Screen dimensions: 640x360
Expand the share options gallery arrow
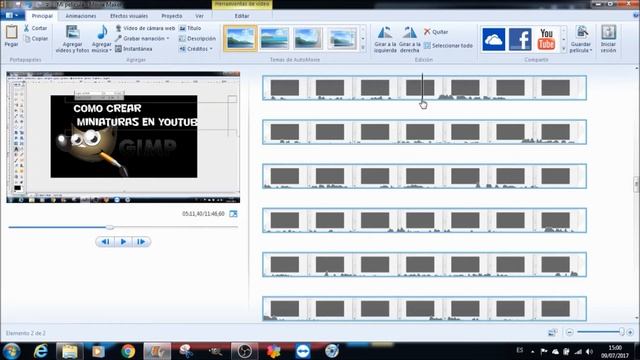(x=564, y=49)
